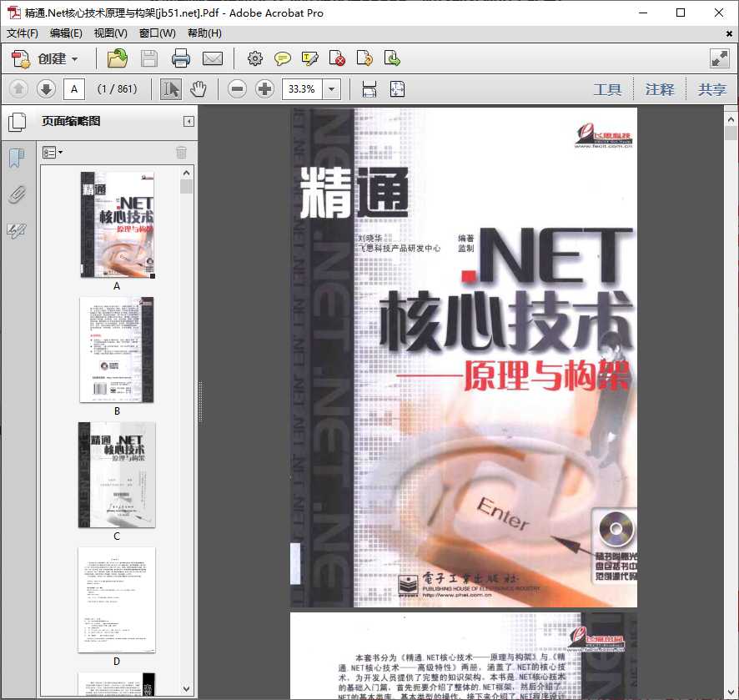The width and height of the screenshot is (739, 700).
Task: Click the Print icon
Action: [182, 58]
